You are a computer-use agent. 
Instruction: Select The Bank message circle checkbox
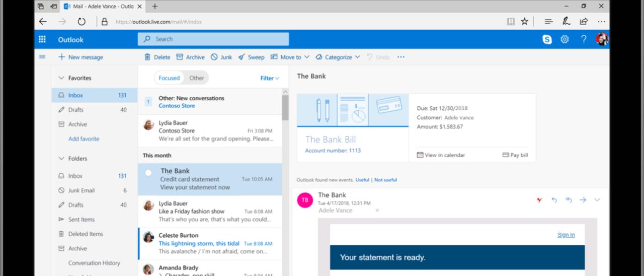click(x=148, y=173)
